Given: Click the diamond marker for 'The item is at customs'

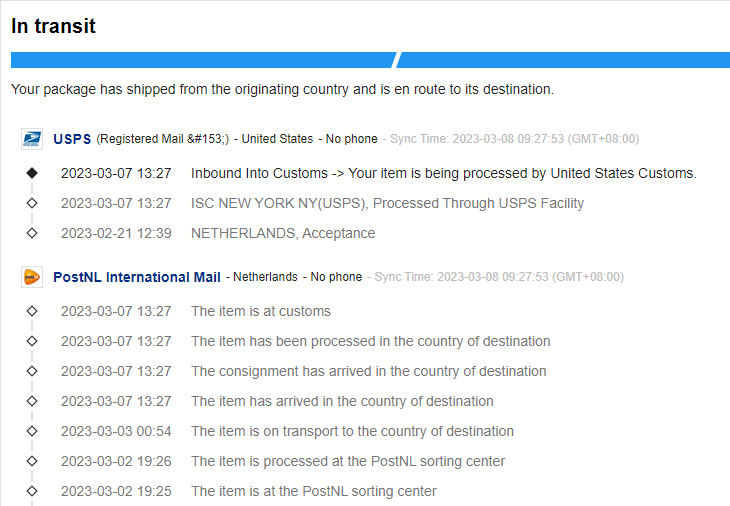Looking at the screenshot, I should [32, 311].
